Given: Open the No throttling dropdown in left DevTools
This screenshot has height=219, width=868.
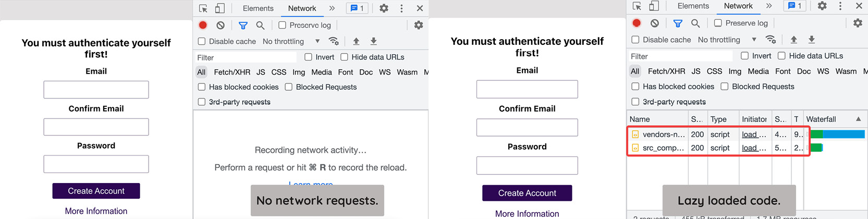Looking at the screenshot, I should coord(291,41).
